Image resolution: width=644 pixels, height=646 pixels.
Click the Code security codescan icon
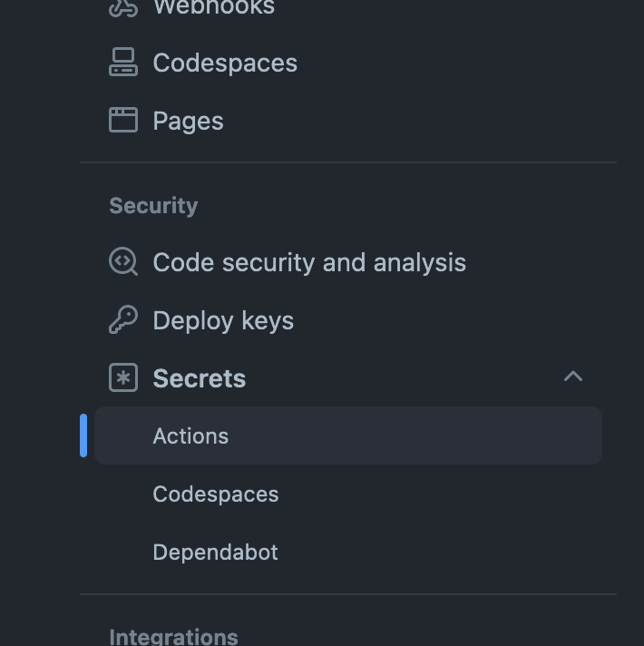pos(123,261)
